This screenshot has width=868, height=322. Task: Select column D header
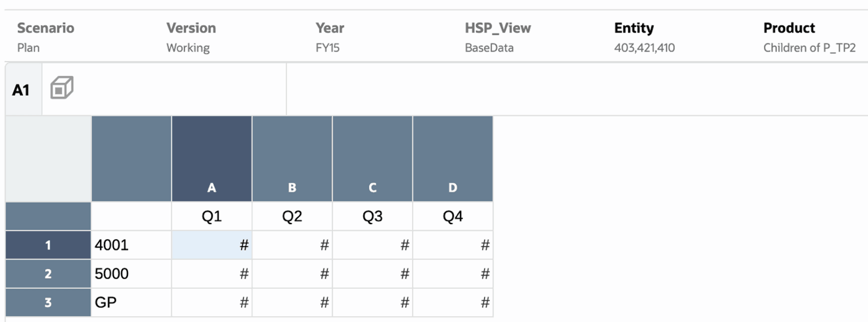click(x=453, y=159)
